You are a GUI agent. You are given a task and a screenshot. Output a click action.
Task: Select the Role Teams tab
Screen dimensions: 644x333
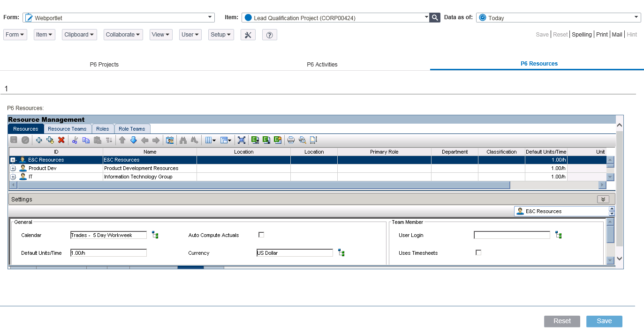point(132,129)
